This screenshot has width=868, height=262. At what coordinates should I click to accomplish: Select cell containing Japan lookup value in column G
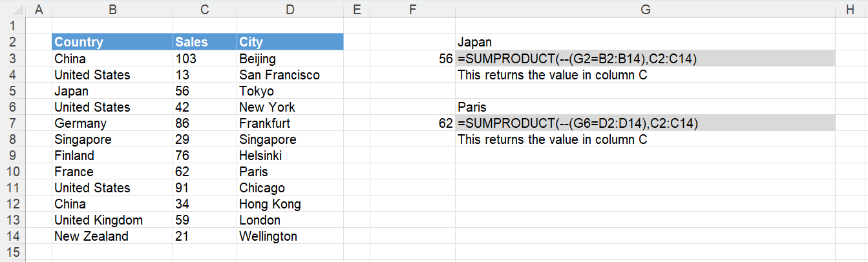click(645, 43)
